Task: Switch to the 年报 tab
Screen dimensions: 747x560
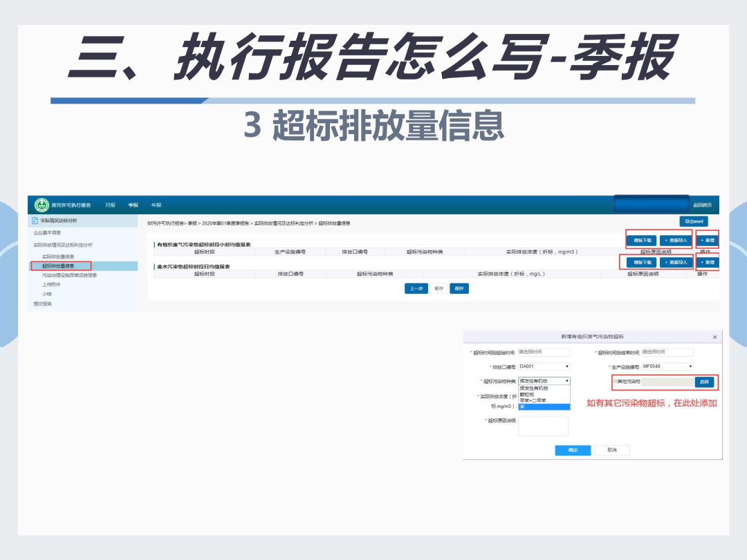Action: pos(156,205)
